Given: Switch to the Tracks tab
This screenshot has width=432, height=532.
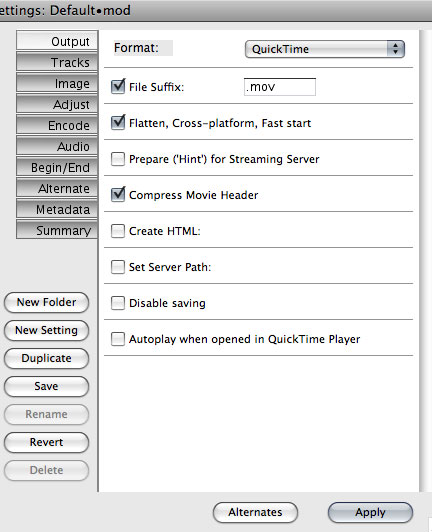Looking at the screenshot, I should (x=57, y=62).
